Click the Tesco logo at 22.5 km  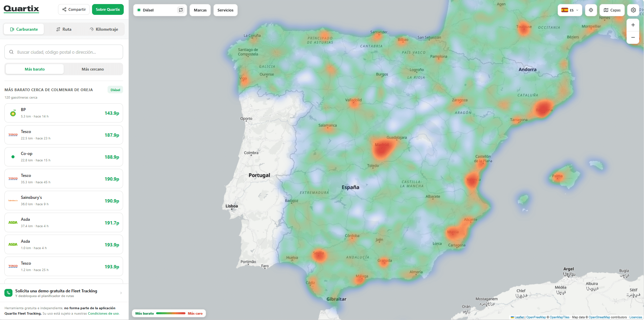click(13, 135)
